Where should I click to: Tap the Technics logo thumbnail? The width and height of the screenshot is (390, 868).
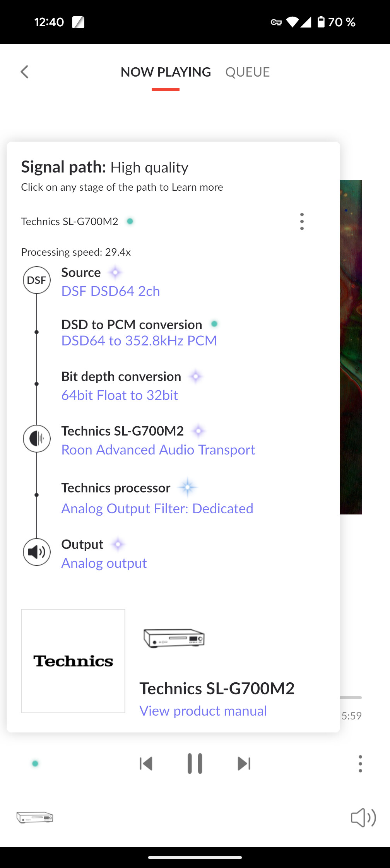point(73,661)
